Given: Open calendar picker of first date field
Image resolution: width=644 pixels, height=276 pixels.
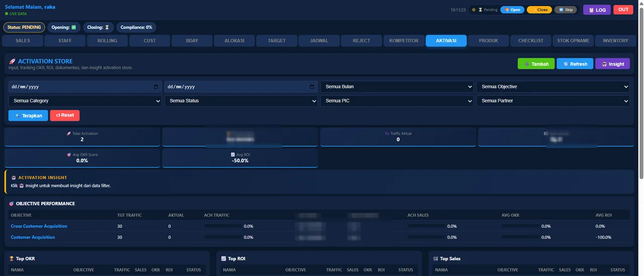Looking at the screenshot, I should (x=155, y=86).
